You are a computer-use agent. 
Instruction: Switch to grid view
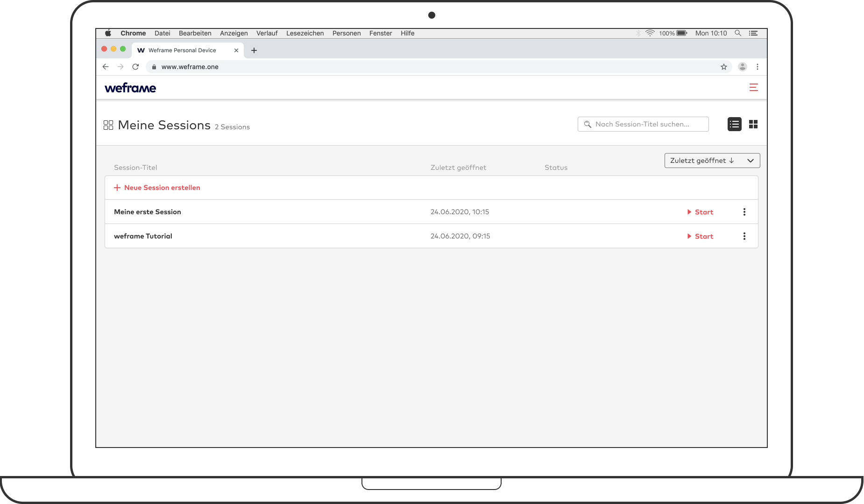click(x=753, y=124)
